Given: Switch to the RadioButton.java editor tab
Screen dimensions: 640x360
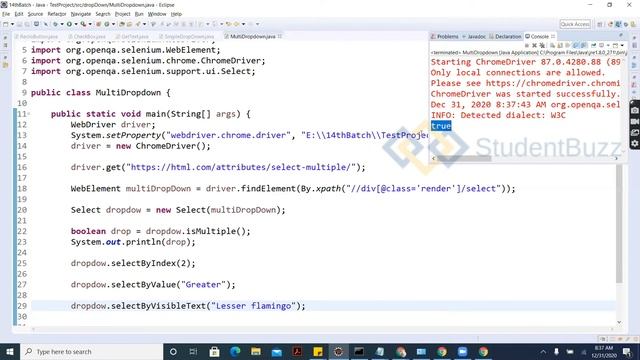Looking at the screenshot, I should tap(36, 36).
